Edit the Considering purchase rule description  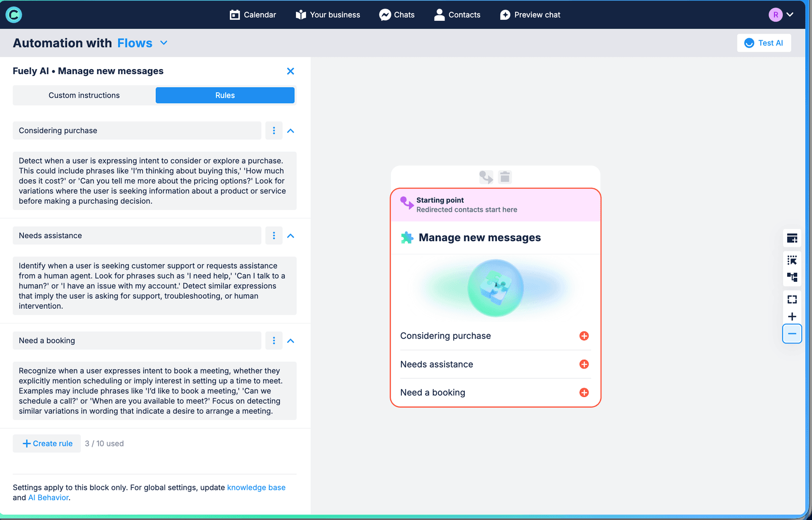(x=155, y=181)
